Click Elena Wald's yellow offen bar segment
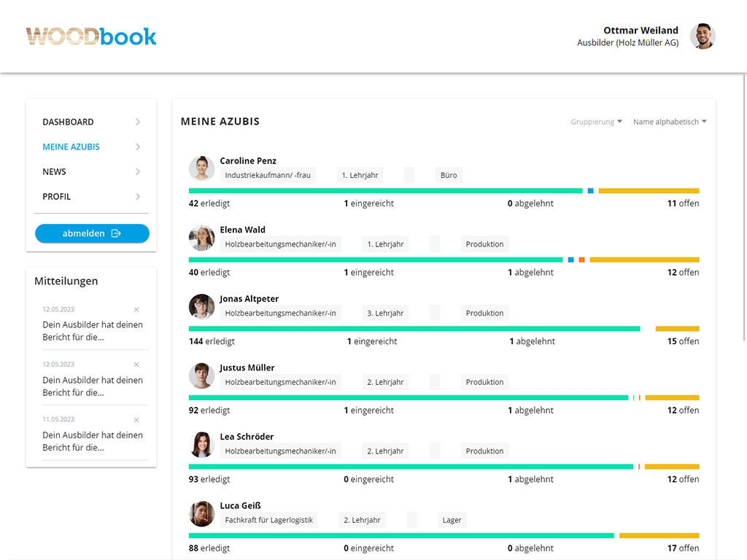The width and height of the screenshot is (747, 560). (644, 260)
